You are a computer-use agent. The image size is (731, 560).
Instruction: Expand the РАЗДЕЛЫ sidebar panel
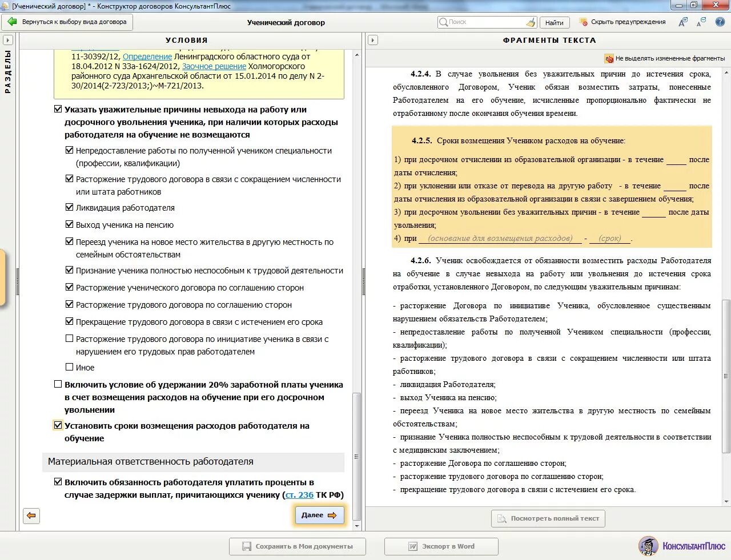click(7, 41)
